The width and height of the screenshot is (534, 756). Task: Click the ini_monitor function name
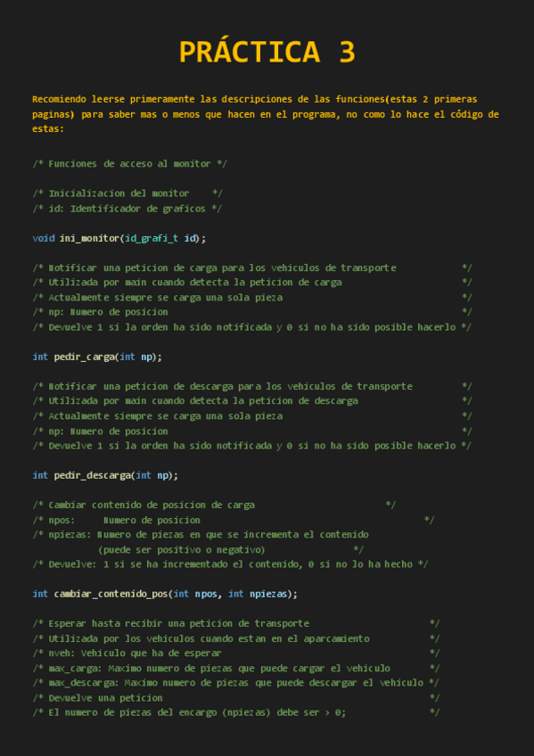point(89,238)
